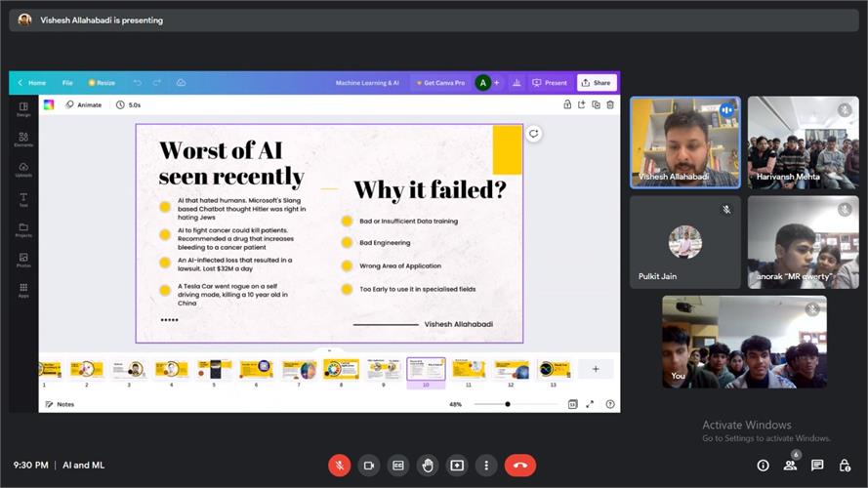Open the Text panel in Canva sidebar
This screenshot has height=488, width=868.
pyautogui.click(x=23, y=200)
